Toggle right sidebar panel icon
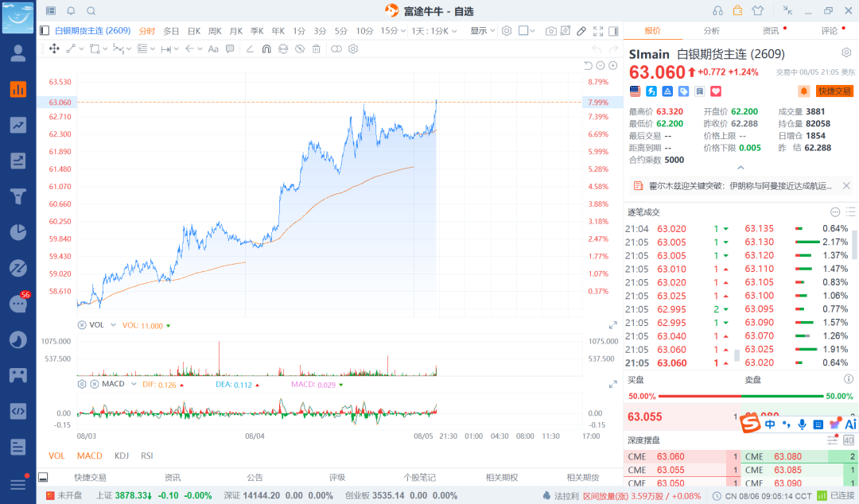 [613, 31]
